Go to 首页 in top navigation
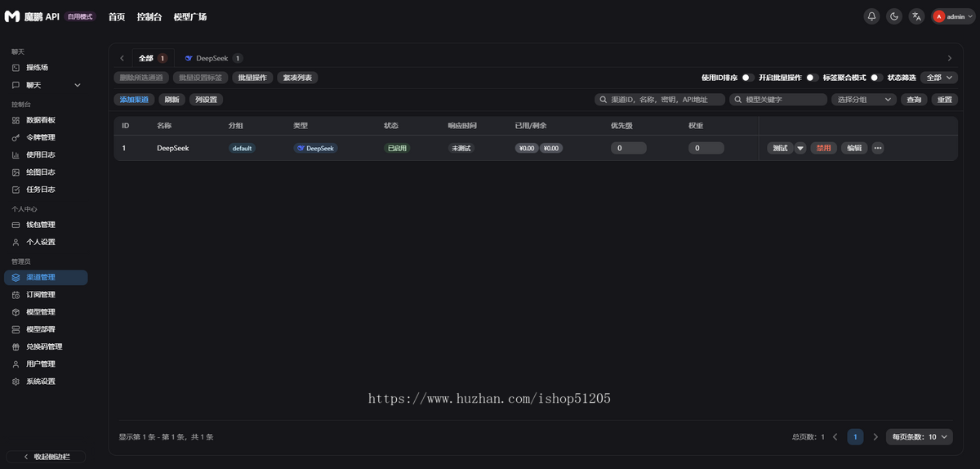Viewport: 980px width, 469px height. coord(117,16)
